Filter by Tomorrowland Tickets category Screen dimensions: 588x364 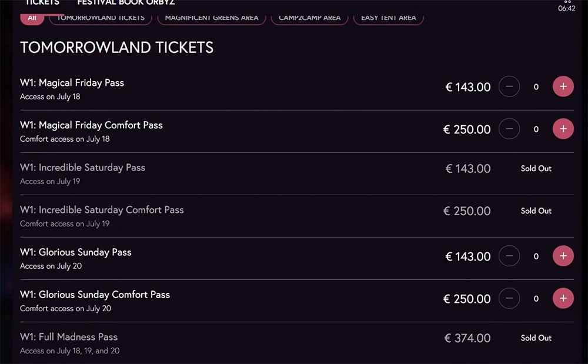click(x=101, y=18)
